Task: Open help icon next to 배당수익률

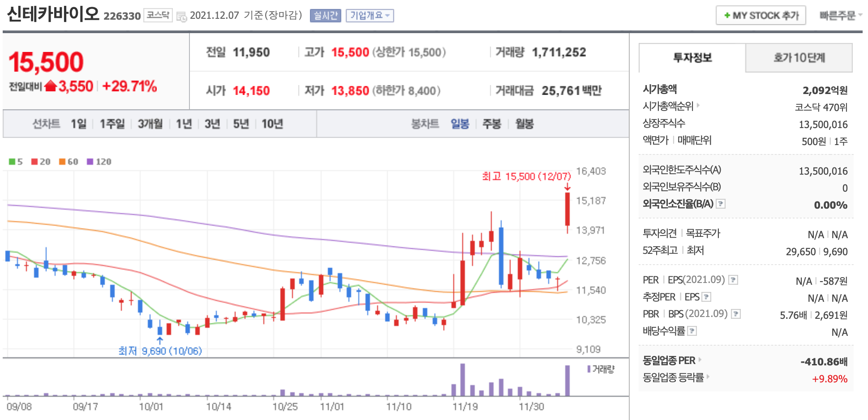Action: pos(692,331)
